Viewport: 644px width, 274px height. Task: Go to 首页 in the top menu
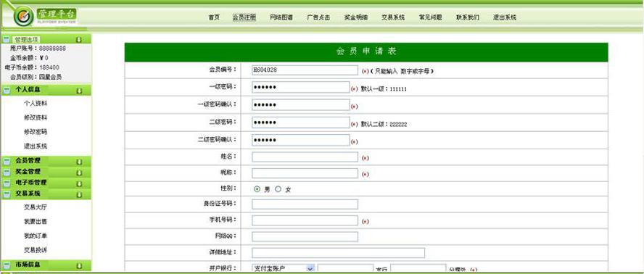[x=213, y=17]
